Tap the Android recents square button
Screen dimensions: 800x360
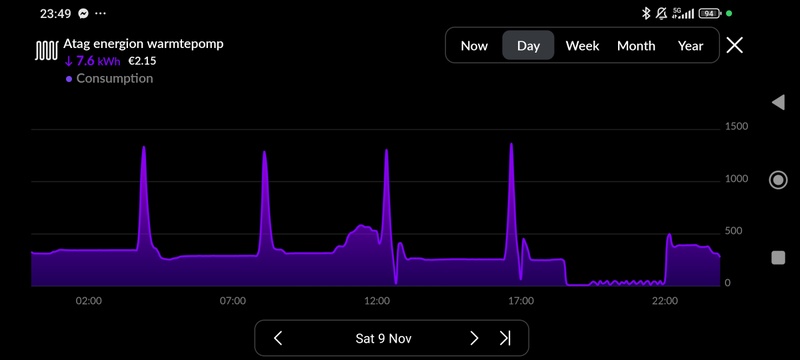click(x=778, y=258)
